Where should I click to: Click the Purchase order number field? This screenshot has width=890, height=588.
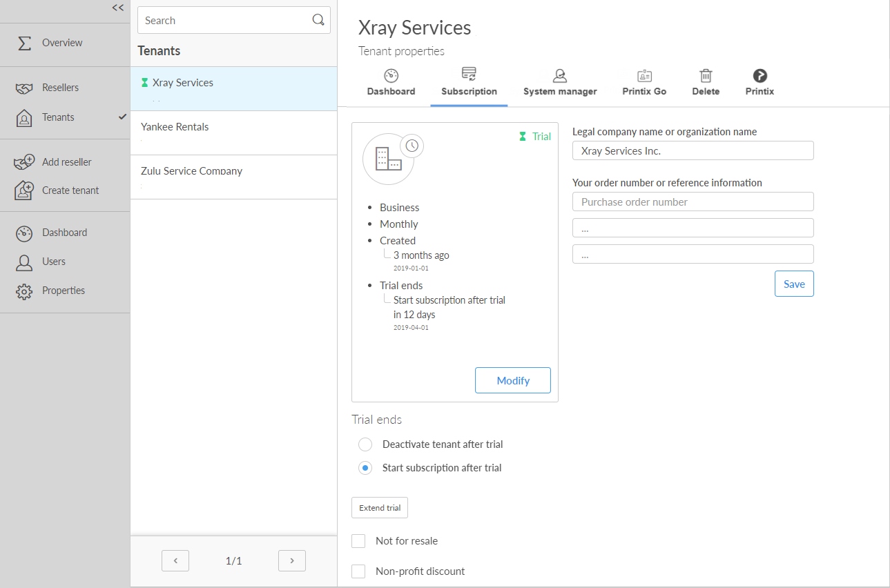(x=693, y=202)
